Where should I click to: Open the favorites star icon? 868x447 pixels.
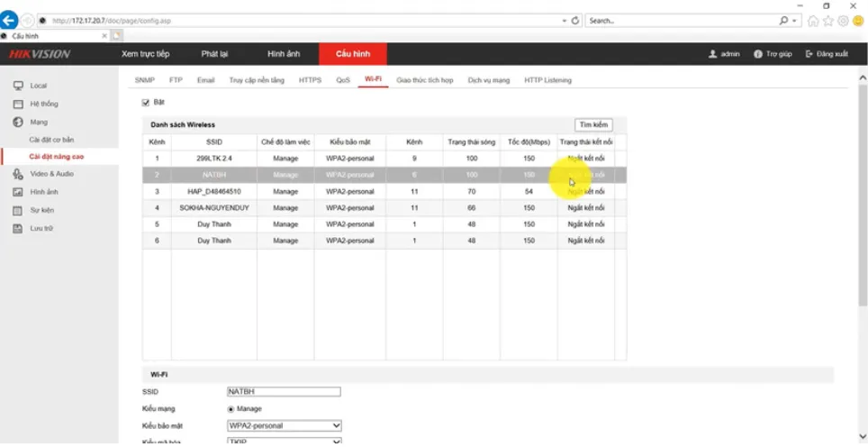point(828,21)
